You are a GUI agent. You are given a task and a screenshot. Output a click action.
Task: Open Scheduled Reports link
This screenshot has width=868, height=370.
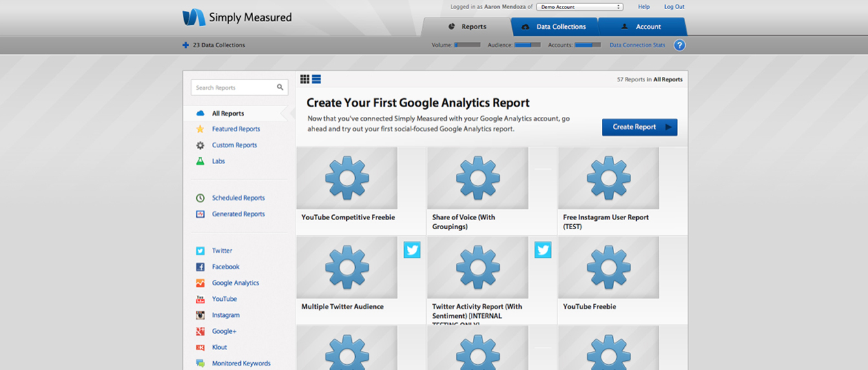[238, 198]
